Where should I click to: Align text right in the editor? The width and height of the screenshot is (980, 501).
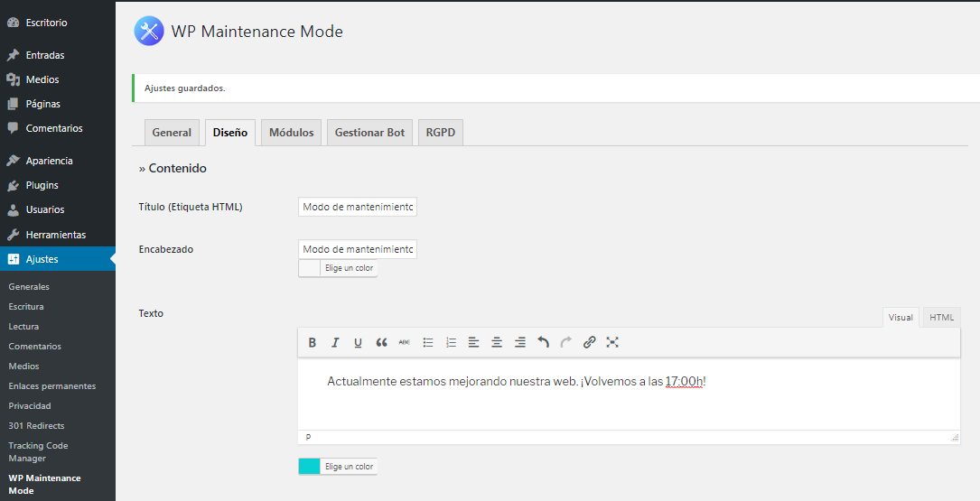click(x=520, y=342)
